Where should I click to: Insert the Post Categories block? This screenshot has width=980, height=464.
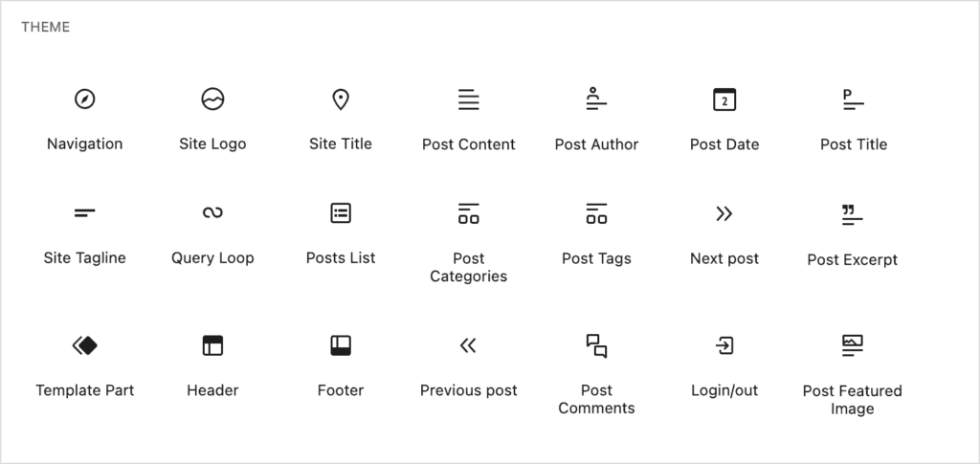coord(469,242)
